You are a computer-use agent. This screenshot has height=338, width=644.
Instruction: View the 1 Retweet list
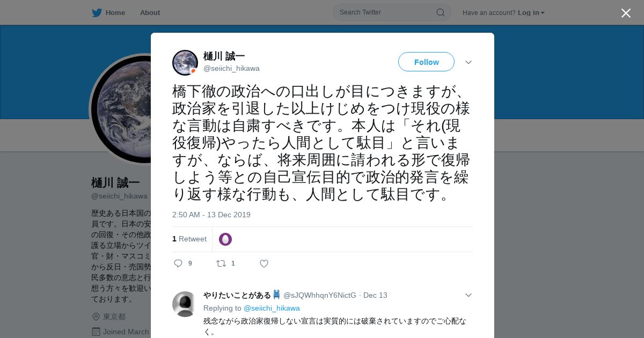click(x=189, y=239)
